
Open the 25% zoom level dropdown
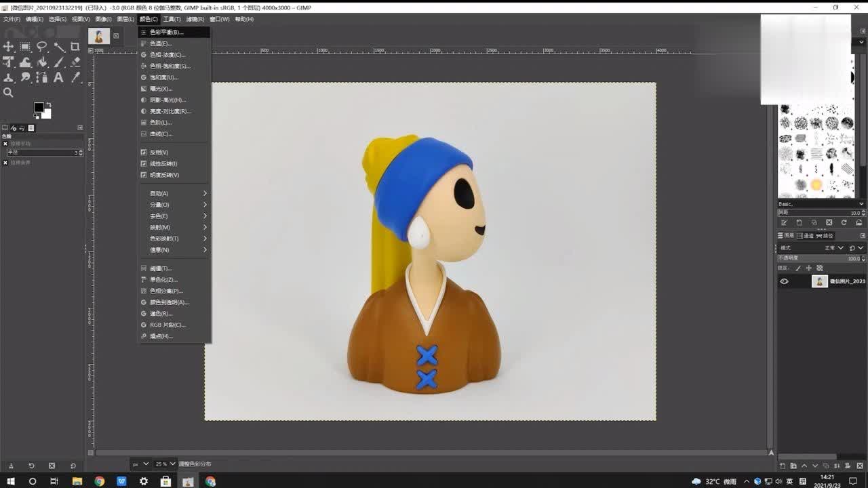tap(165, 464)
